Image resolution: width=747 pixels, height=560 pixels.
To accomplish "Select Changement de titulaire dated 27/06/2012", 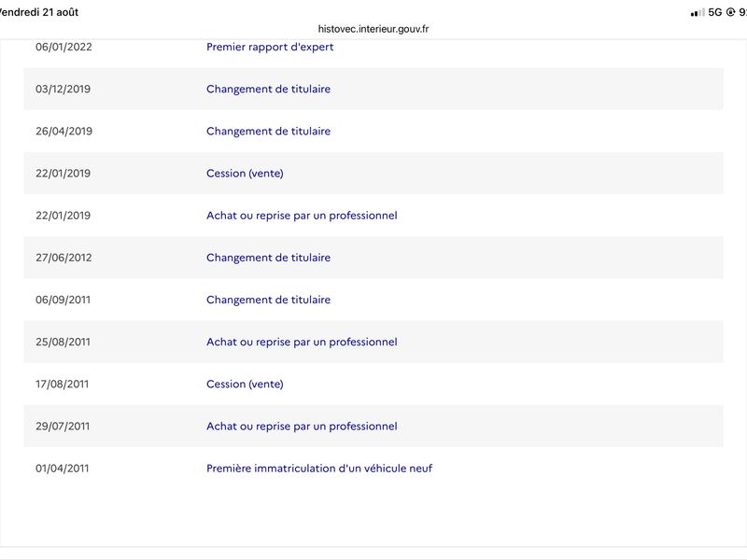I will pyautogui.click(x=268, y=258).
